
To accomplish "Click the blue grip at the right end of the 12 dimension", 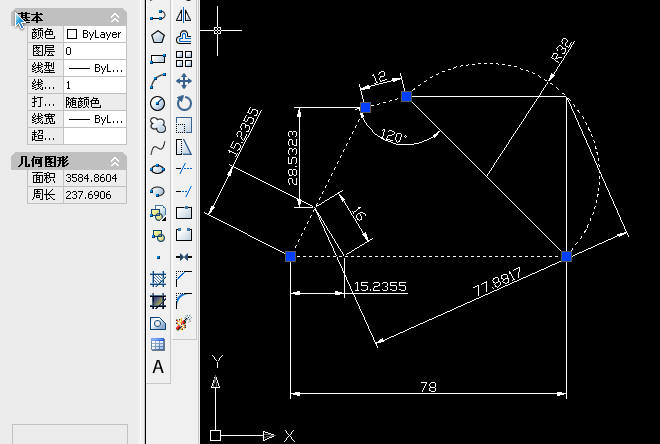I will point(406,97).
